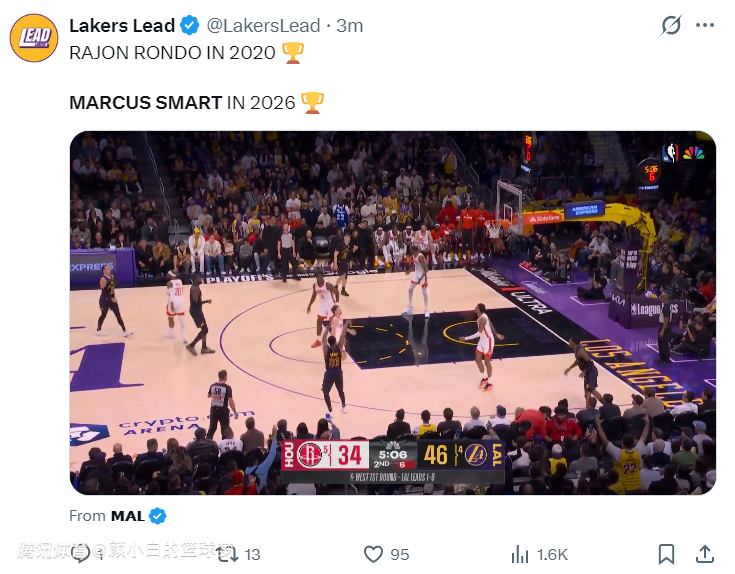Click the 1.6K view count
This screenshot has width=735, height=574.
point(551,554)
